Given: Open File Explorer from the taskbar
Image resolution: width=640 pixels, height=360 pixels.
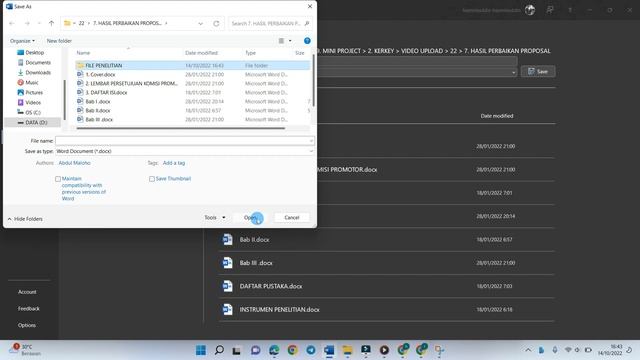Looking at the screenshot, I should [347, 350].
